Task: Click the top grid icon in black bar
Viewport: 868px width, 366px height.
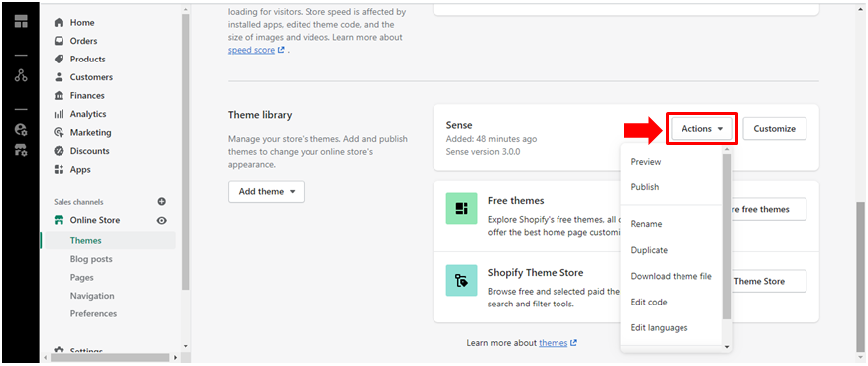Action: (21, 22)
